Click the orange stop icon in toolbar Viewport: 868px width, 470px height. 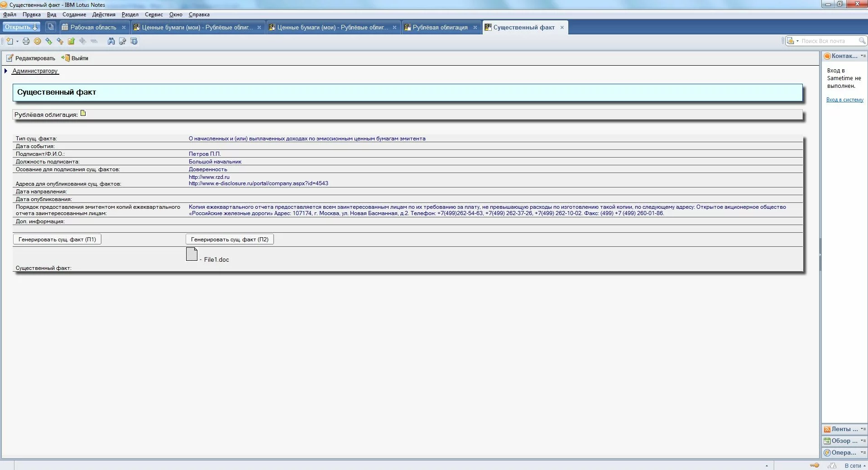tap(38, 41)
